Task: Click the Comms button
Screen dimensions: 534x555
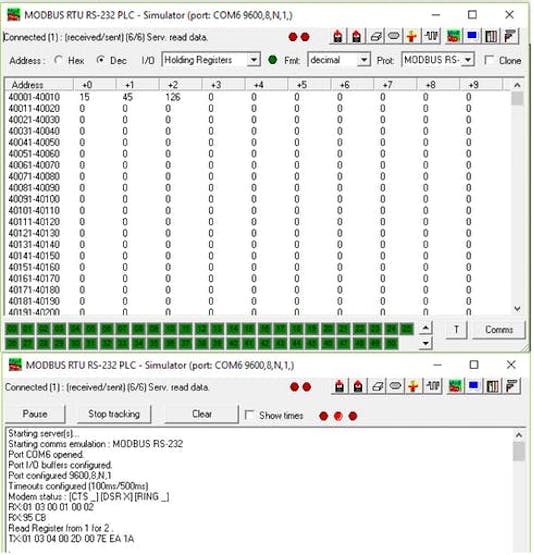Action: pyautogui.click(x=499, y=330)
